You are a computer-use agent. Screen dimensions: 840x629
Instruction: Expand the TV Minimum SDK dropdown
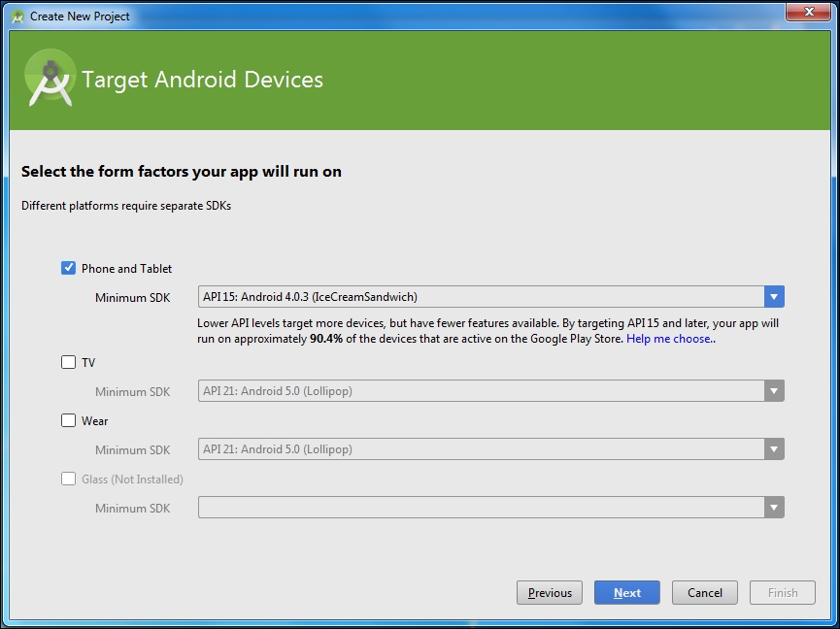(x=773, y=391)
